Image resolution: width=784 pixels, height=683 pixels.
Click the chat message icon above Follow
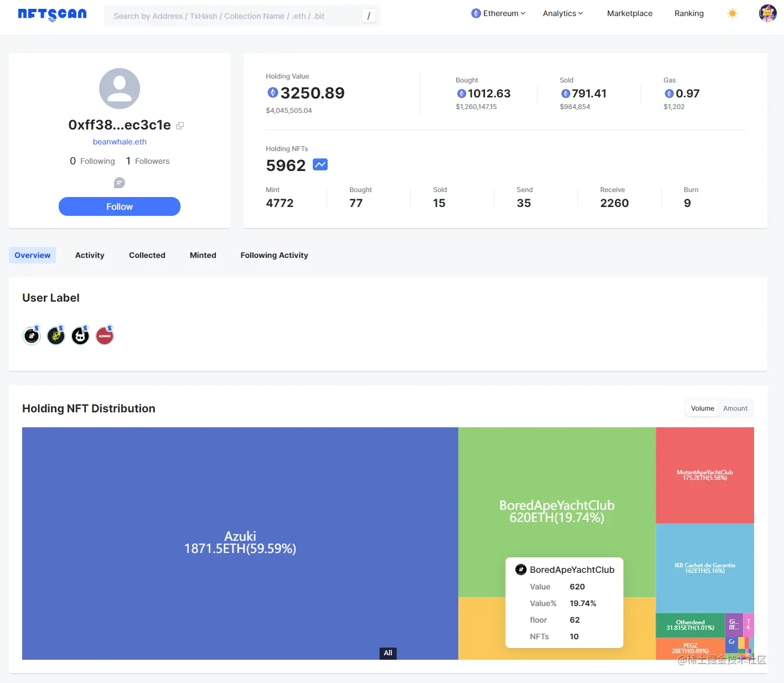coord(120,183)
